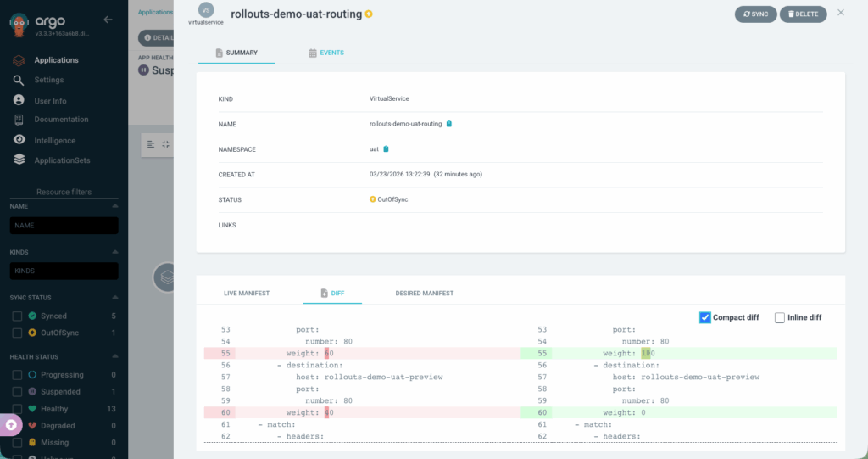Click the created-at timestamp value

click(426, 174)
